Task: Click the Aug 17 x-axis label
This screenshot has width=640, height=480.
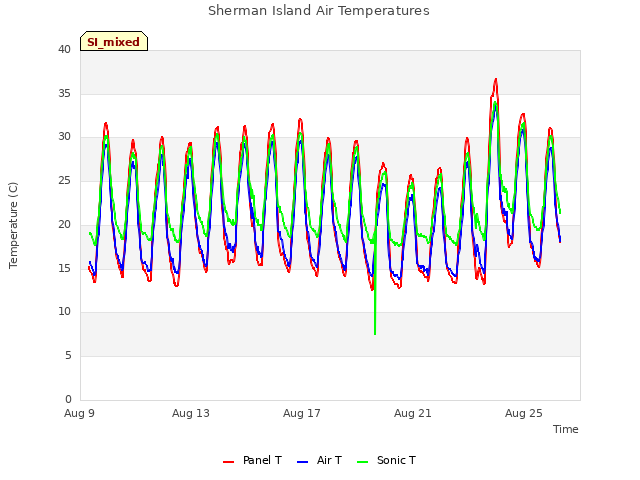Action: pyautogui.click(x=302, y=413)
